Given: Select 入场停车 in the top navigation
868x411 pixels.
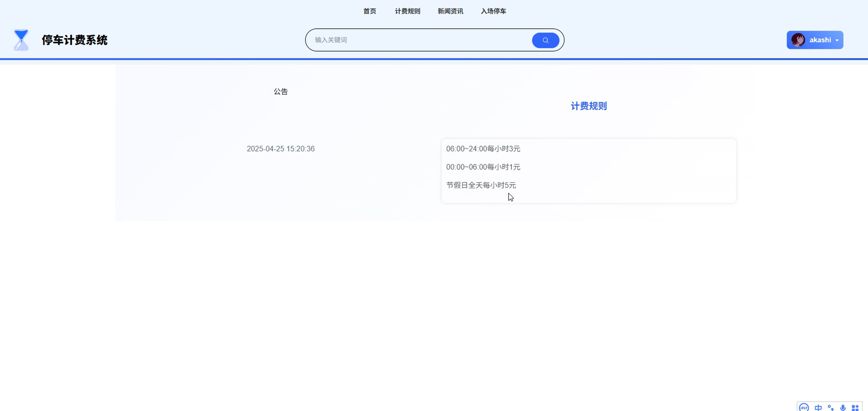Looking at the screenshot, I should pos(493,11).
